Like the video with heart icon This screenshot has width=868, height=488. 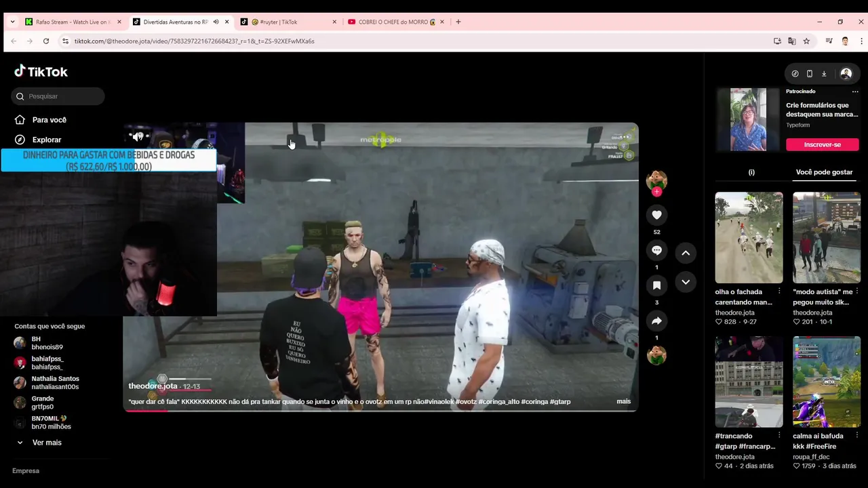point(656,215)
